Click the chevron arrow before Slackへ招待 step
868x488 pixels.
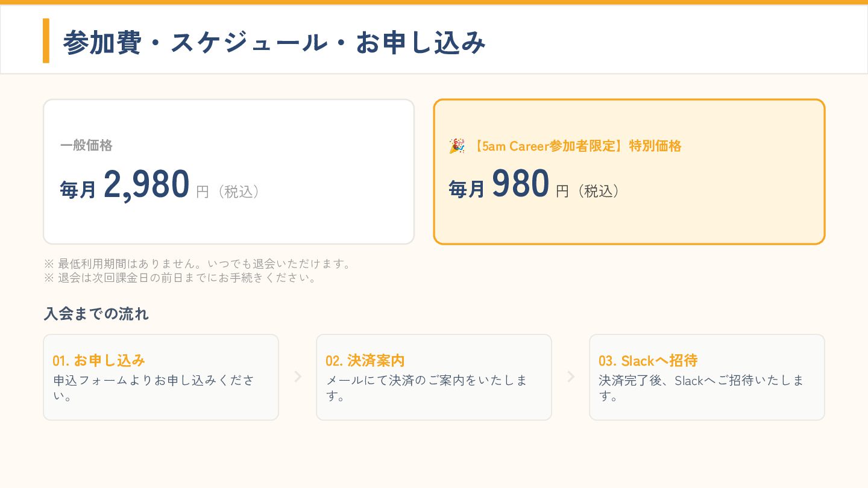570,377
